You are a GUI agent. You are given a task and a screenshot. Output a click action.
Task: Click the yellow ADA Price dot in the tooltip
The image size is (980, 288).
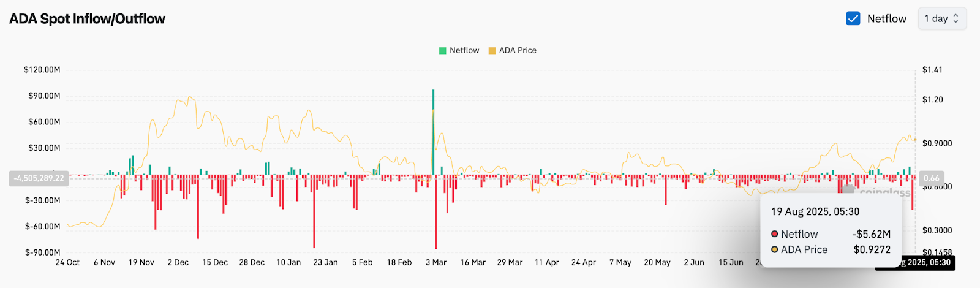click(x=775, y=250)
